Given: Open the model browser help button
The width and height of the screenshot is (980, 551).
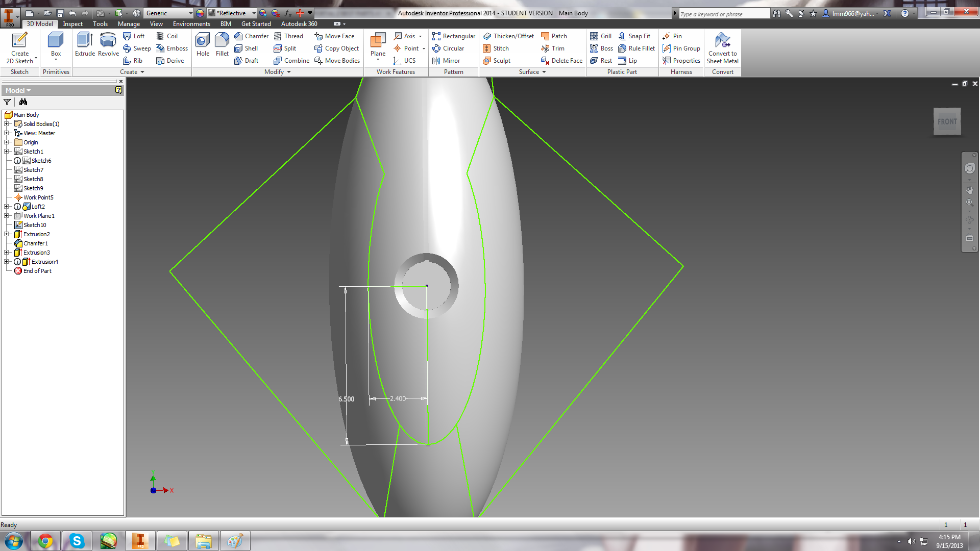Looking at the screenshot, I should click(x=118, y=90).
